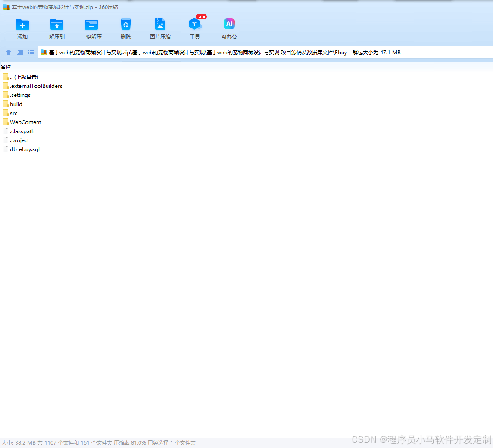Click file icon beside .classpath

point(5,131)
